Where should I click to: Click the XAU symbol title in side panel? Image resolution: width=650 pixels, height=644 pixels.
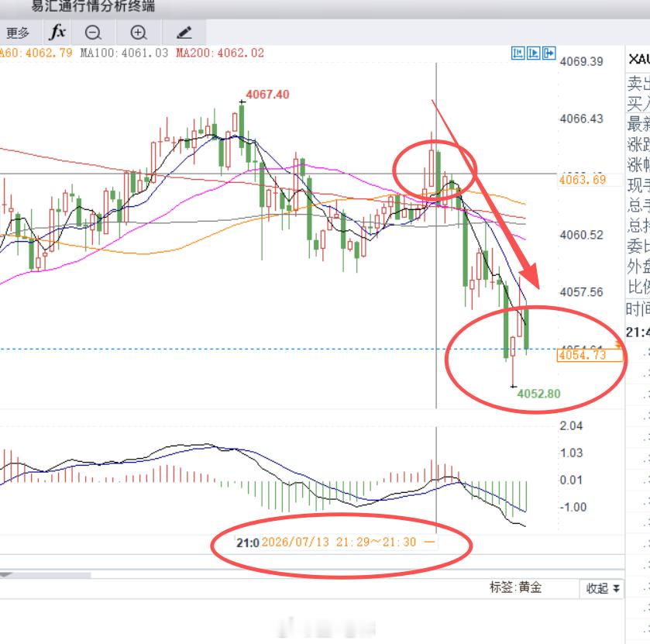click(x=639, y=60)
